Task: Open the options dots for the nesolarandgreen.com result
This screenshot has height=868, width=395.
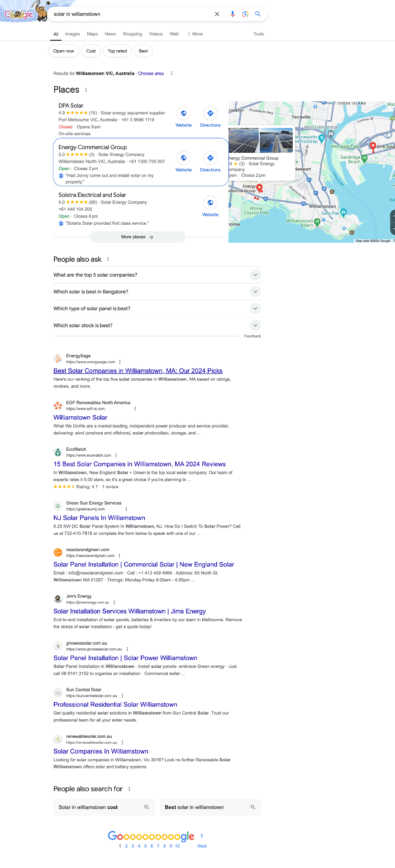Action: pyautogui.click(x=119, y=556)
